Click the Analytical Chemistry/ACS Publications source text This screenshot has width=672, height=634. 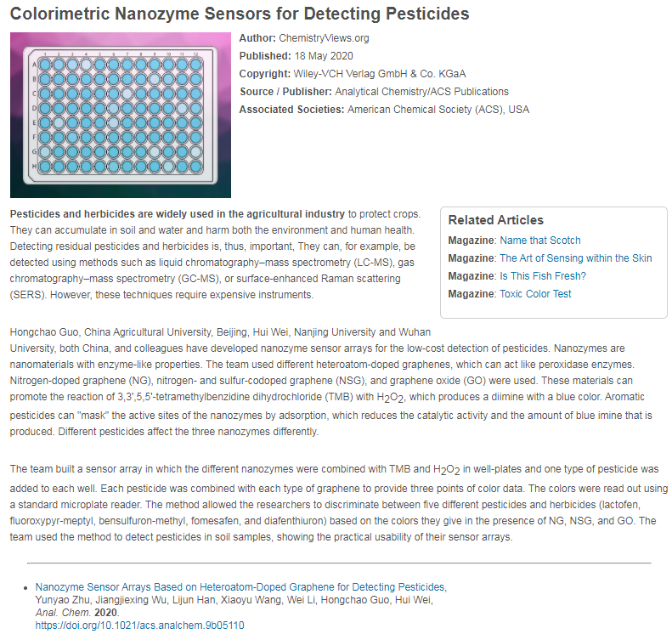point(421,92)
